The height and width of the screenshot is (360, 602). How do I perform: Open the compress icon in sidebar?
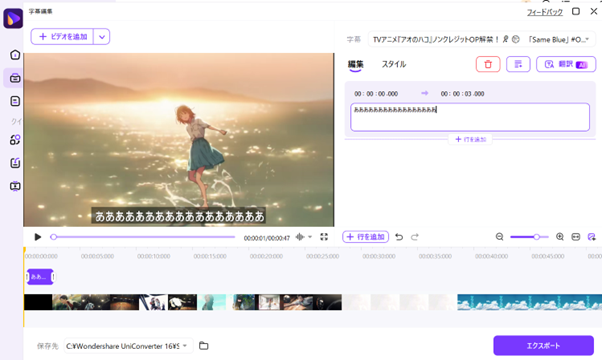click(15, 163)
